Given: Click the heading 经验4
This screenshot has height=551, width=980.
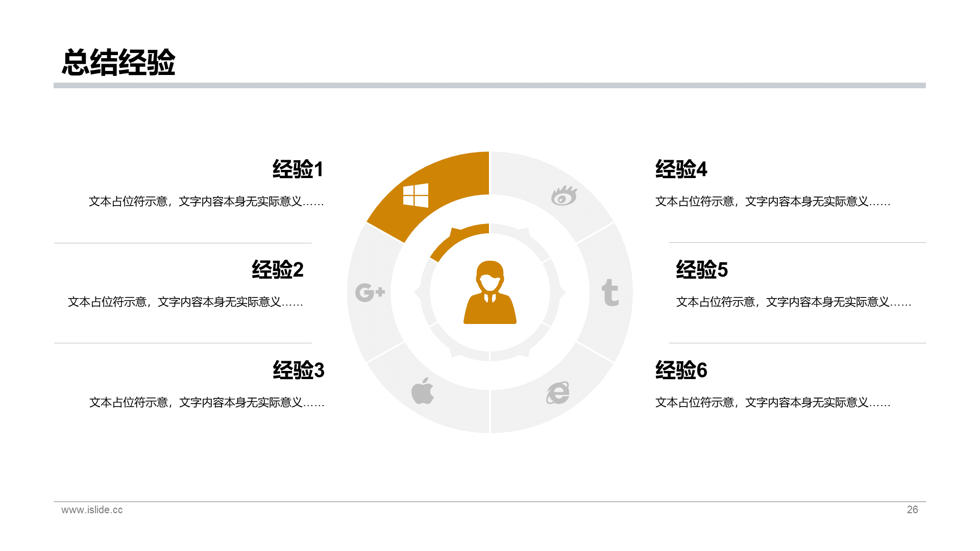Looking at the screenshot, I should (681, 169).
